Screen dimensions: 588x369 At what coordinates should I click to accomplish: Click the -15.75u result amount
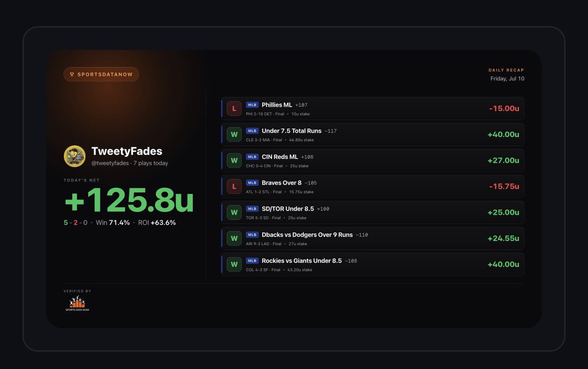(504, 186)
